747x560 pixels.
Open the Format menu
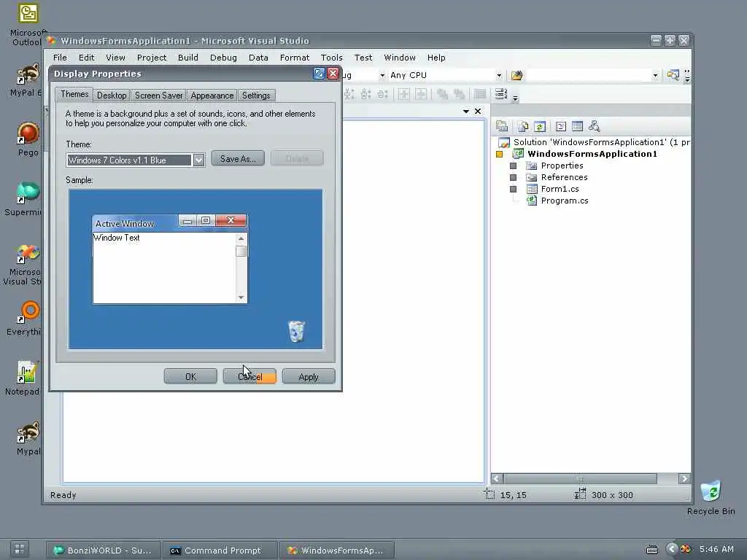tap(295, 58)
